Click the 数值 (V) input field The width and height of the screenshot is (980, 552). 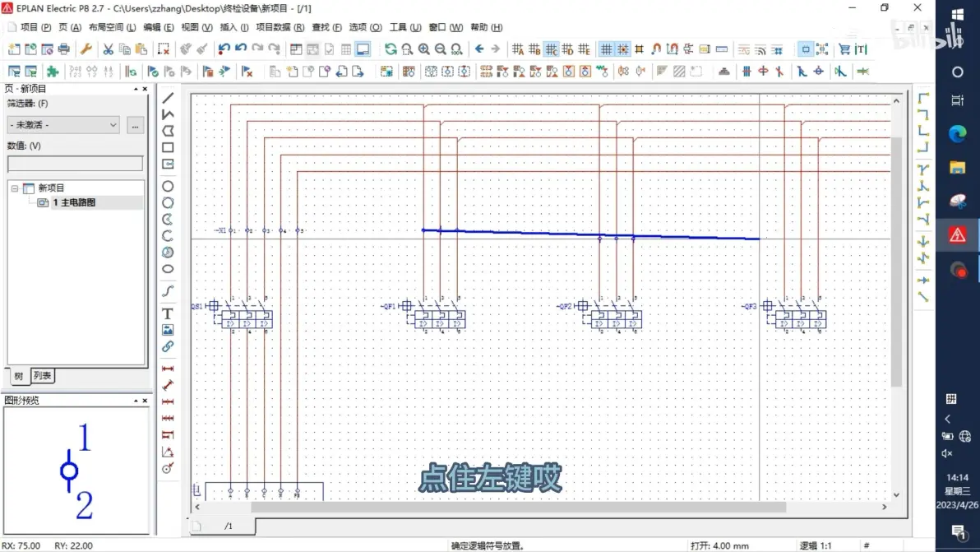[75, 164]
